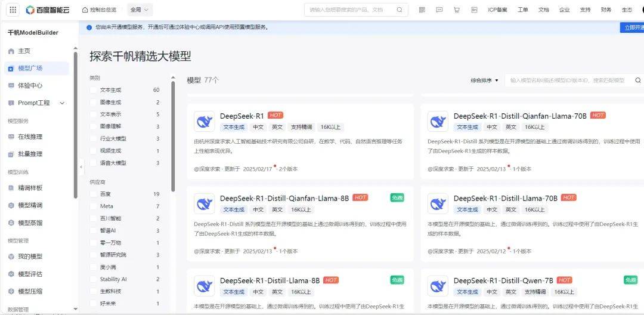Click the 模型蒸馏 sidebar icon

(x=11, y=223)
